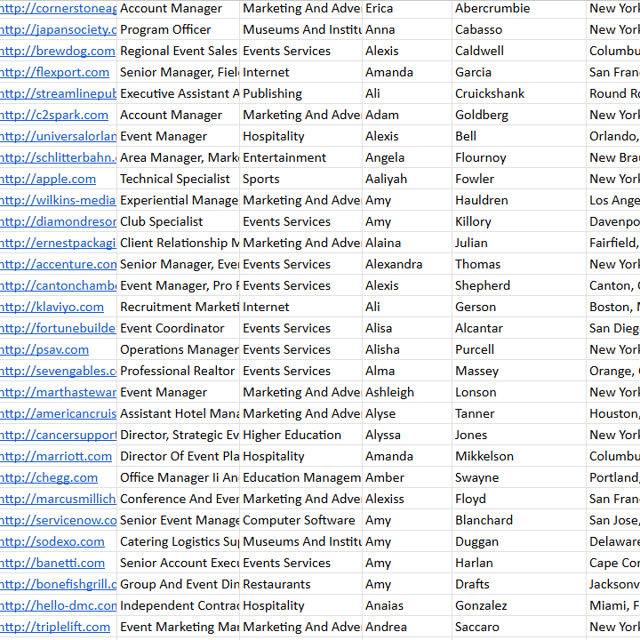Select last name Blanchard
The height and width of the screenshot is (640, 640).
pos(519,520)
